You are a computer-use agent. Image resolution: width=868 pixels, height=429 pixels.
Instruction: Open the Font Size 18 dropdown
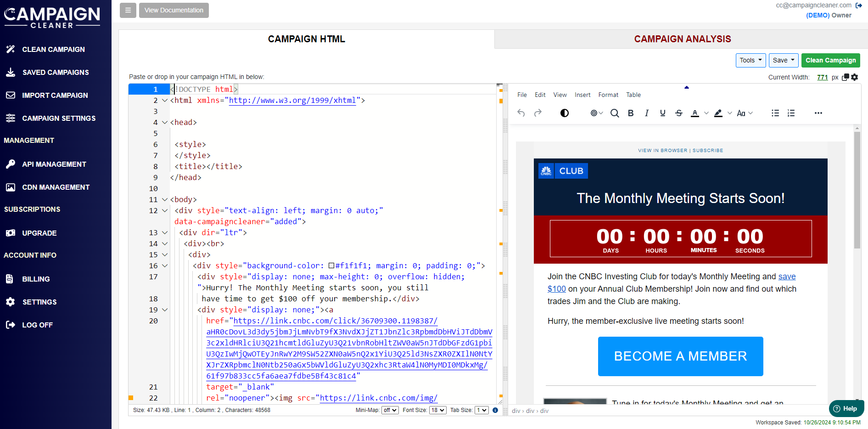coord(438,410)
